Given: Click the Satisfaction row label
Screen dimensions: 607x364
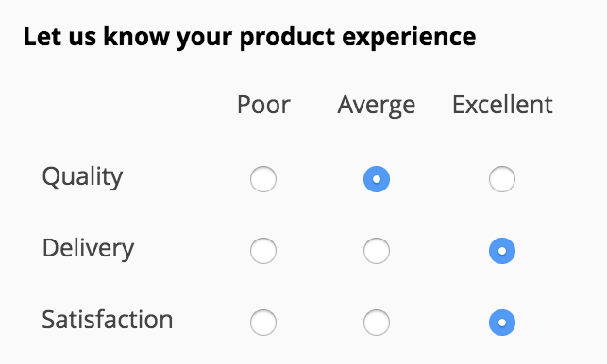Looking at the screenshot, I should [108, 320].
